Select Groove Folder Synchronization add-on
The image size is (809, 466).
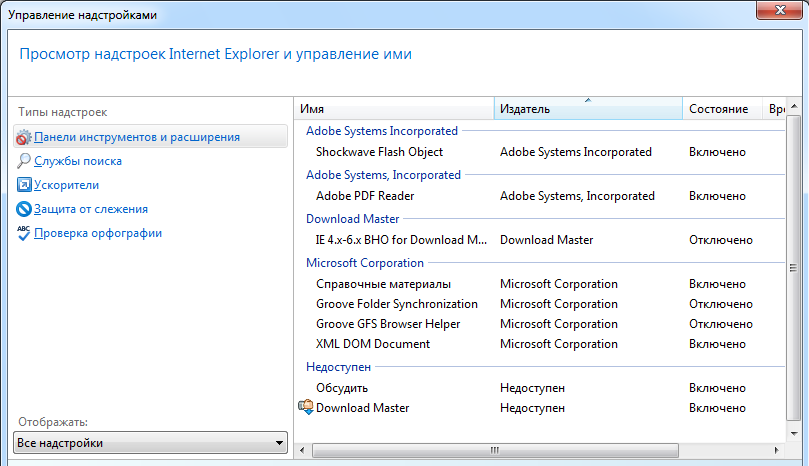coord(396,304)
